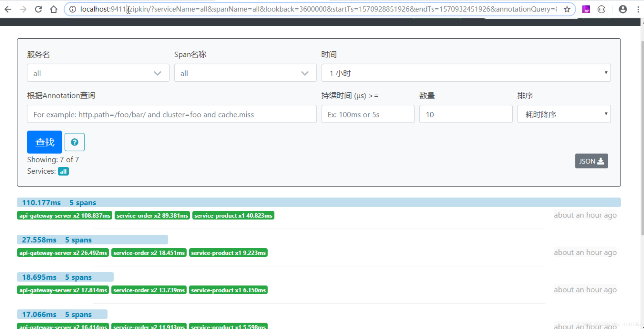Open the round extension icon beside profile
Viewport: 644px width, 329px height.
(601, 9)
